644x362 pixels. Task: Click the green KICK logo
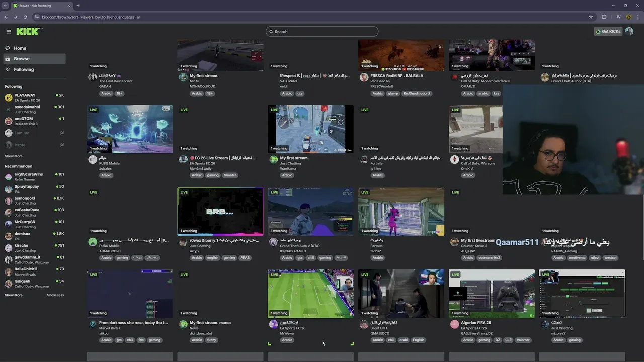29,31
